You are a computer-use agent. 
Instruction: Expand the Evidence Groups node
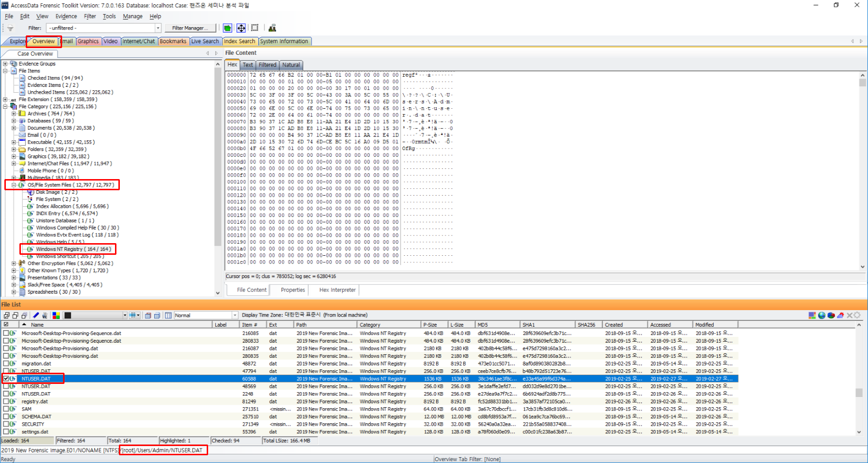pyautogui.click(x=5, y=64)
